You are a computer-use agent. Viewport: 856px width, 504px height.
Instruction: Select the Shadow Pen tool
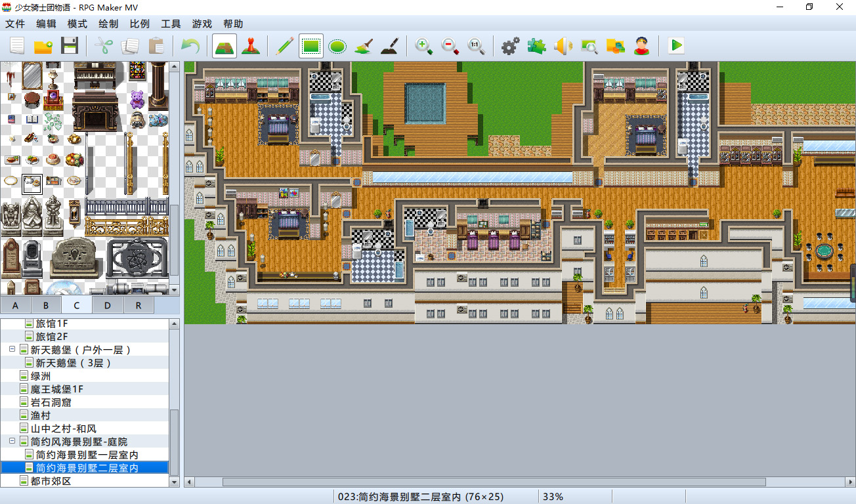click(390, 46)
